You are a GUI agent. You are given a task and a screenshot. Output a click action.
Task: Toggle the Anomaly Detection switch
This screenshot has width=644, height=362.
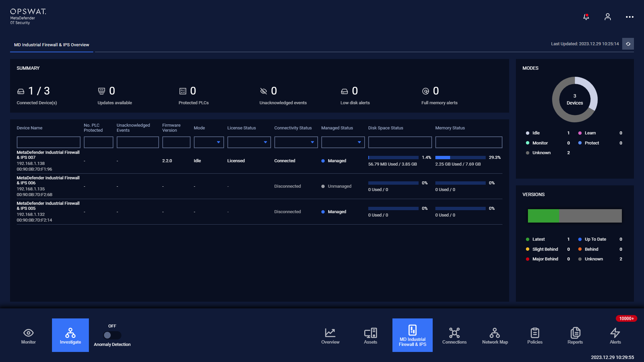pyautogui.click(x=112, y=335)
